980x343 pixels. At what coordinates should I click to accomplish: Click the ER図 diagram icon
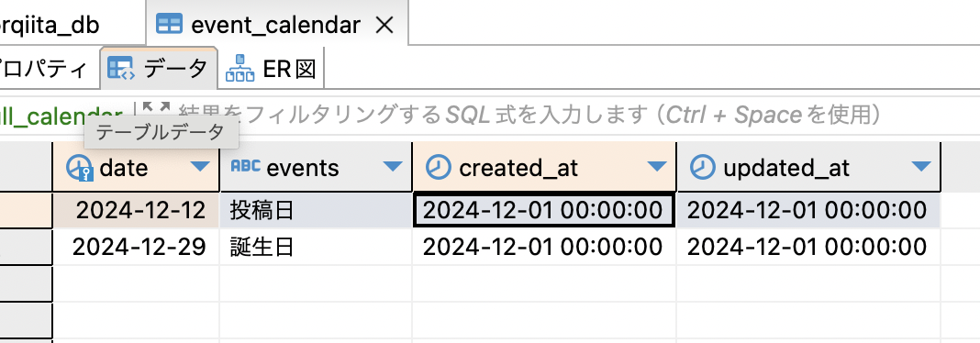(239, 68)
